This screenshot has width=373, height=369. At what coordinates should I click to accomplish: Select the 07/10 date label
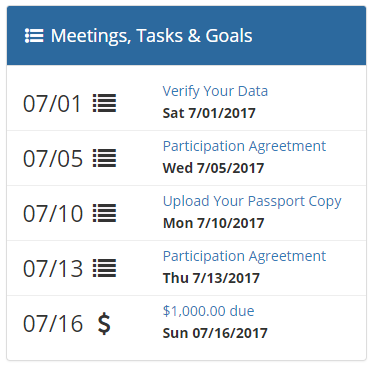pos(53,213)
